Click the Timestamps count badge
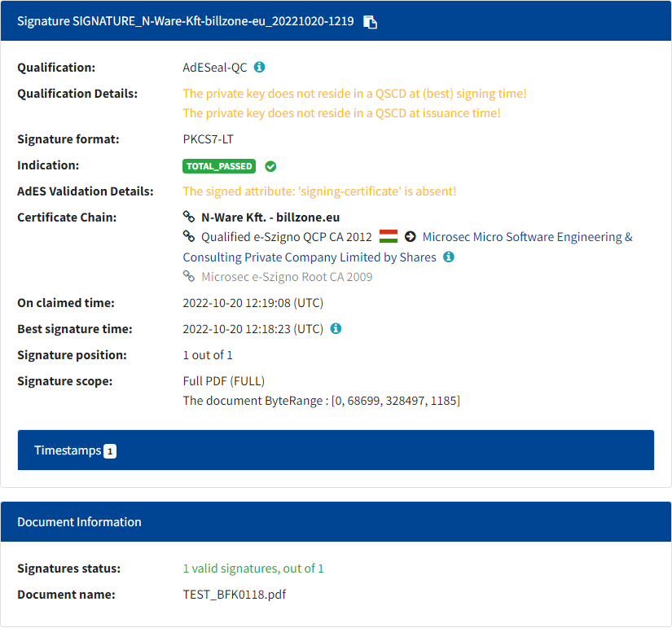 [x=110, y=451]
